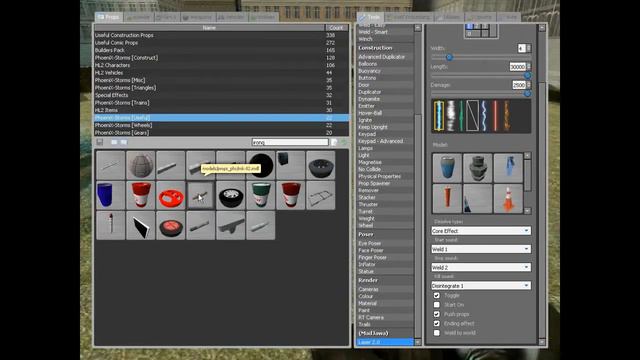Open the Phoenix-Storms [Wheels] prop category
This screenshot has height=360, width=640.
click(222, 125)
